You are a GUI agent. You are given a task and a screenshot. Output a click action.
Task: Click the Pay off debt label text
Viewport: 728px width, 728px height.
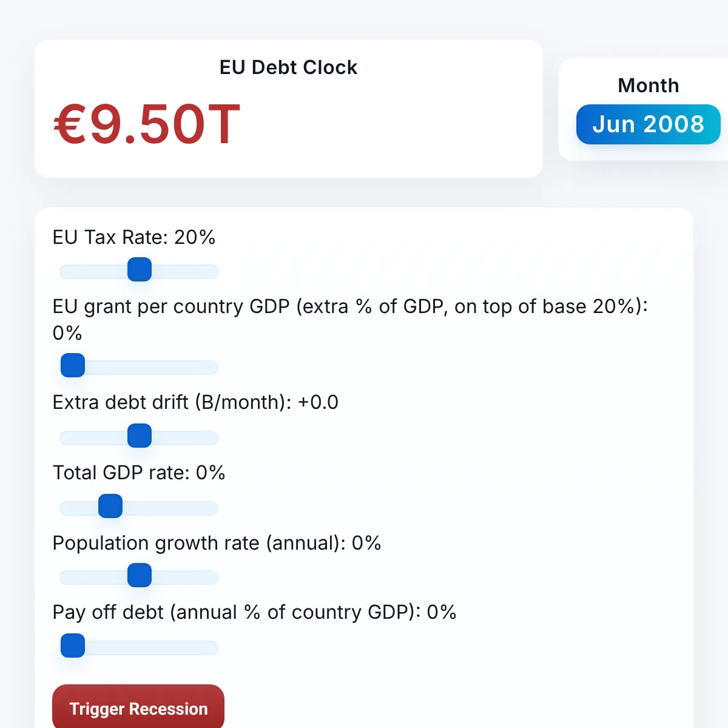point(254,612)
